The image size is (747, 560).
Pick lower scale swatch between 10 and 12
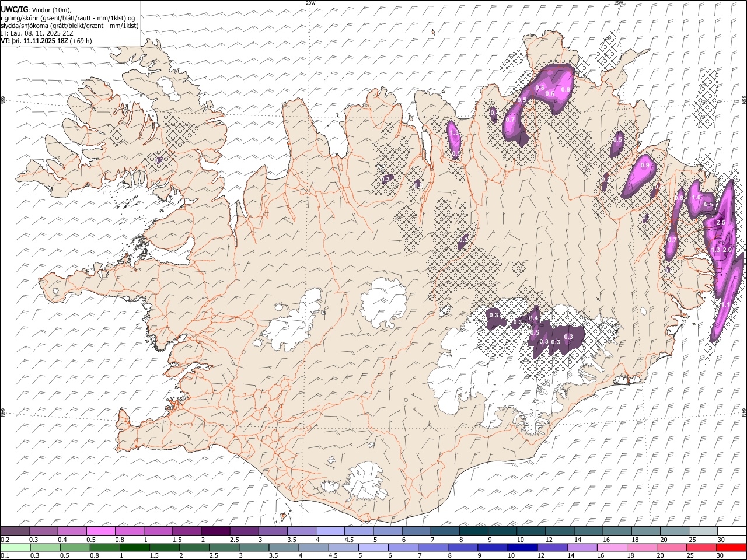point(522,547)
